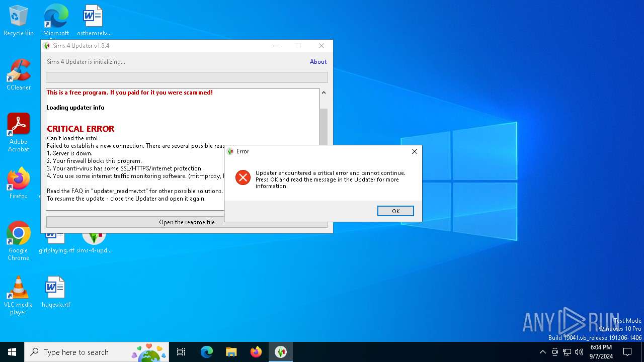This screenshot has height=362, width=644.
Task: Open Recycle Bin desktop icon
Action: [19, 21]
